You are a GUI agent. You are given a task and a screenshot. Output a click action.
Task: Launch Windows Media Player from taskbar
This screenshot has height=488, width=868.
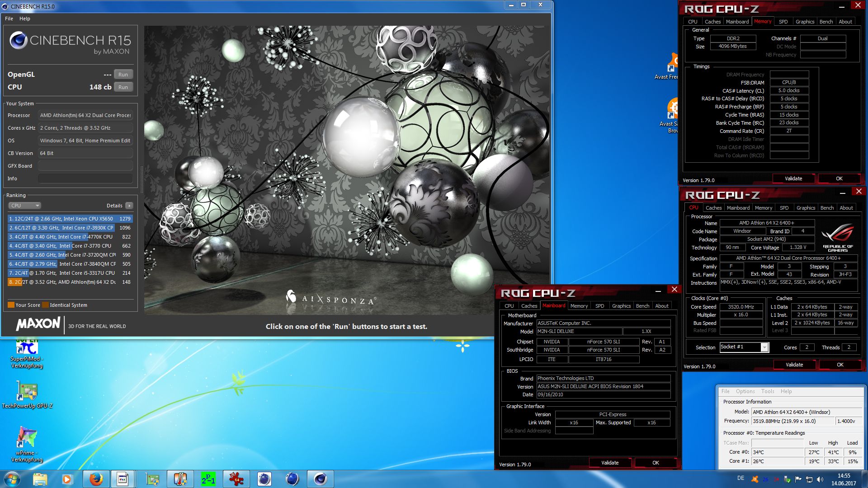pos(67,479)
